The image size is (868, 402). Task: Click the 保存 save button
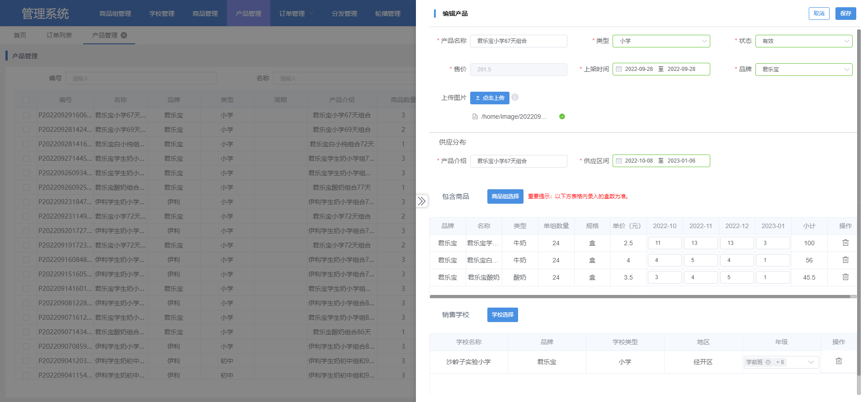(x=846, y=14)
